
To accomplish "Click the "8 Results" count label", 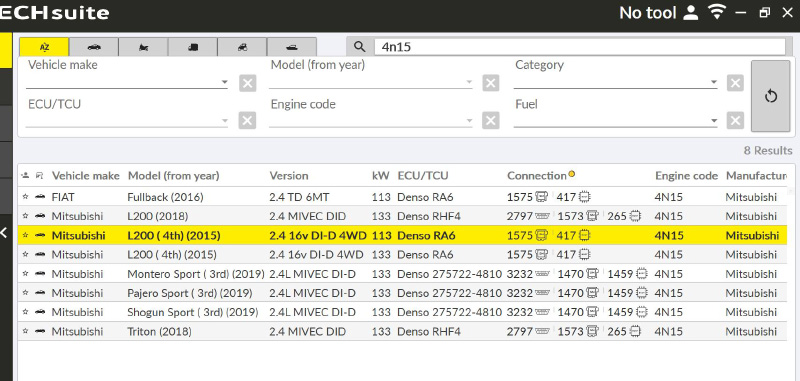I will [x=768, y=151].
